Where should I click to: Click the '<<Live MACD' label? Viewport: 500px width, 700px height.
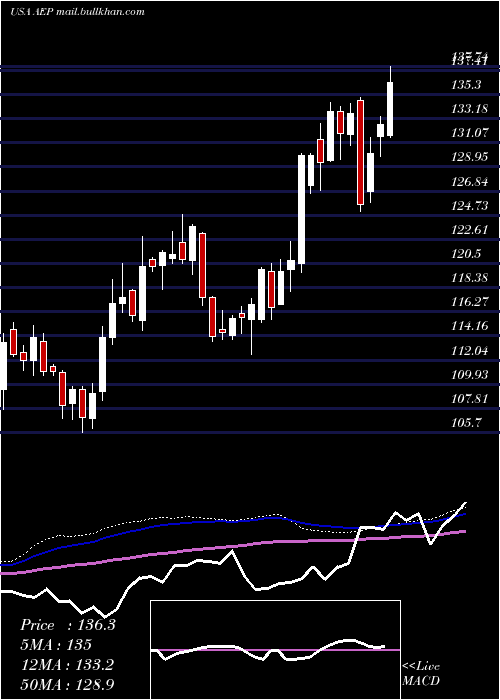421,673
